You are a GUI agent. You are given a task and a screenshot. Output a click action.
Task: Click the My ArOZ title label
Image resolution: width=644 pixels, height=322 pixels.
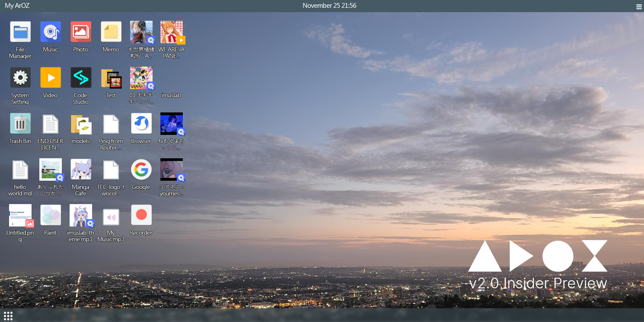[16, 6]
